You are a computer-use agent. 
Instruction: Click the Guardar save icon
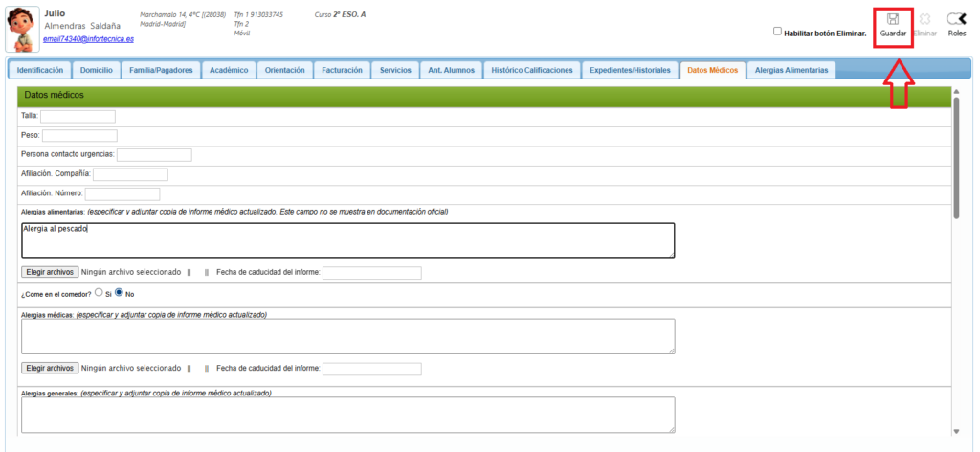[892, 20]
